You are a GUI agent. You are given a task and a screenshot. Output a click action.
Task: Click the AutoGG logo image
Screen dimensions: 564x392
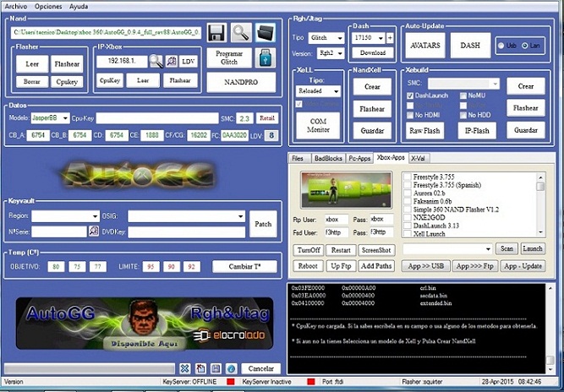point(139,175)
